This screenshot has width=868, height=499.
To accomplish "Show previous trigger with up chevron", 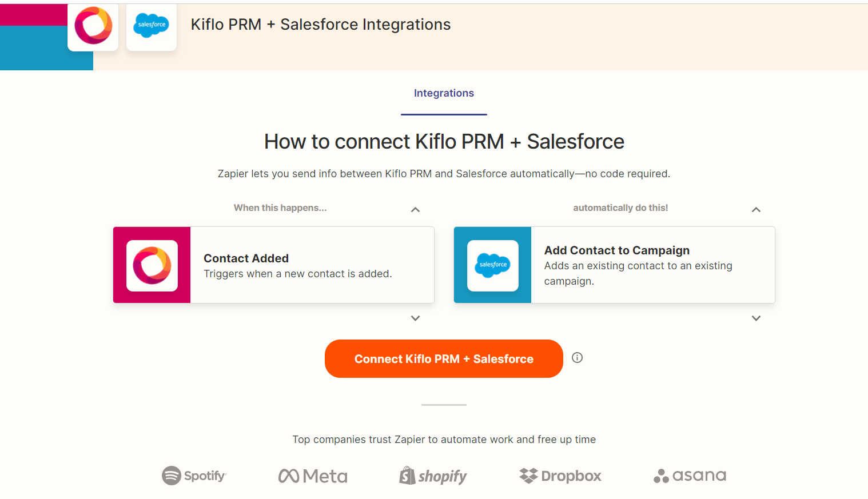I will (x=416, y=210).
